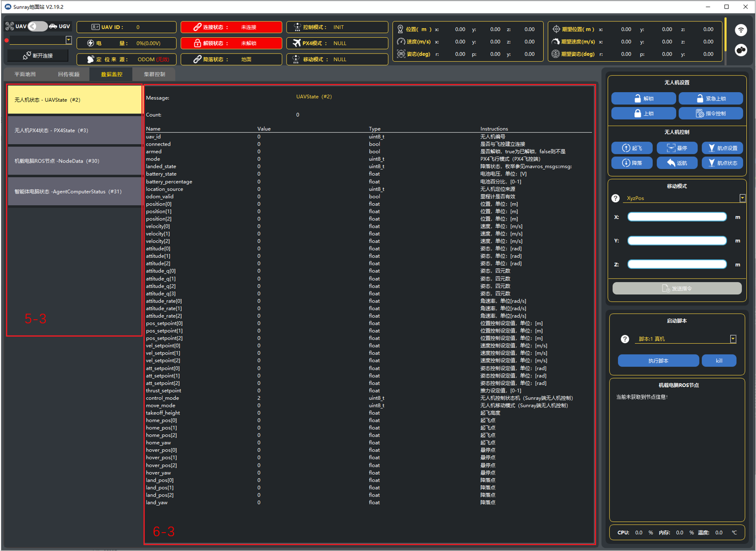Click the help icon beside 脚本:1 真机
756x551 pixels.
point(625,339)
